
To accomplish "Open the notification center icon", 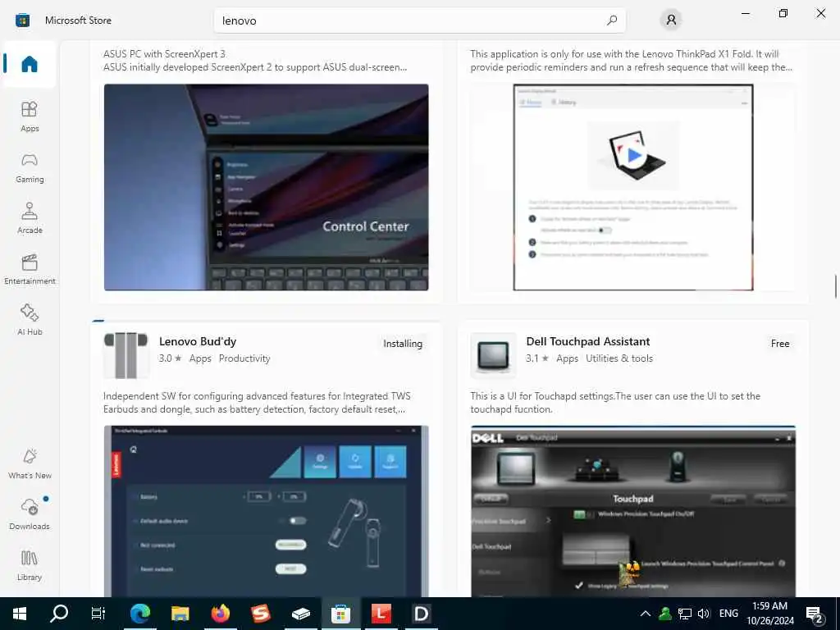I will (814, 614).
